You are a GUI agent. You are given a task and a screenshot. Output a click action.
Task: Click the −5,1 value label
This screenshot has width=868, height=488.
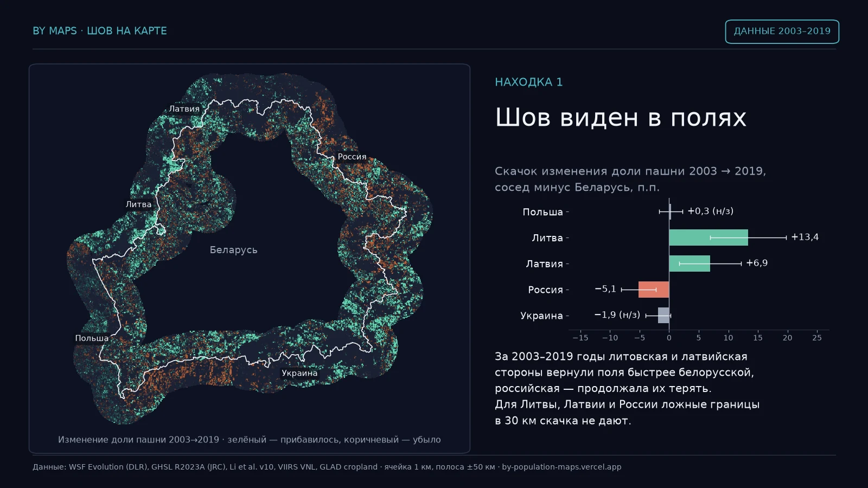pyautogui.click(x=605, y=289)
